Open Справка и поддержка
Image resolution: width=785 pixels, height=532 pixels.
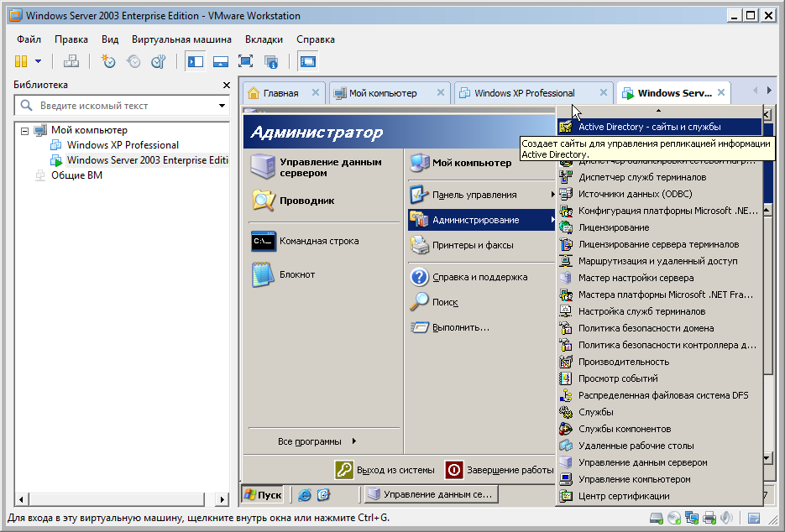479,277
